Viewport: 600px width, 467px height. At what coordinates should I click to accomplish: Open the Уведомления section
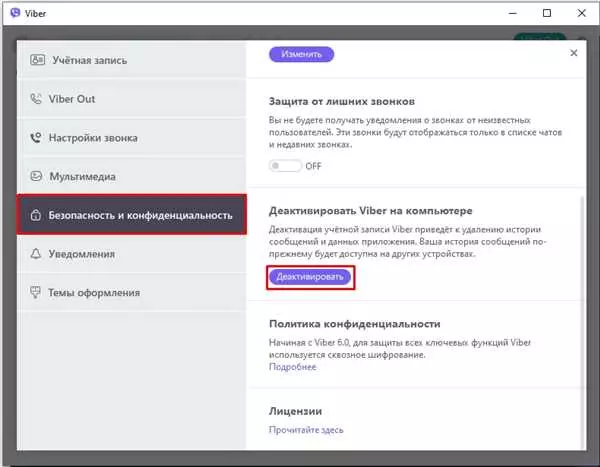pyautogui.click(x=131, y=254)
